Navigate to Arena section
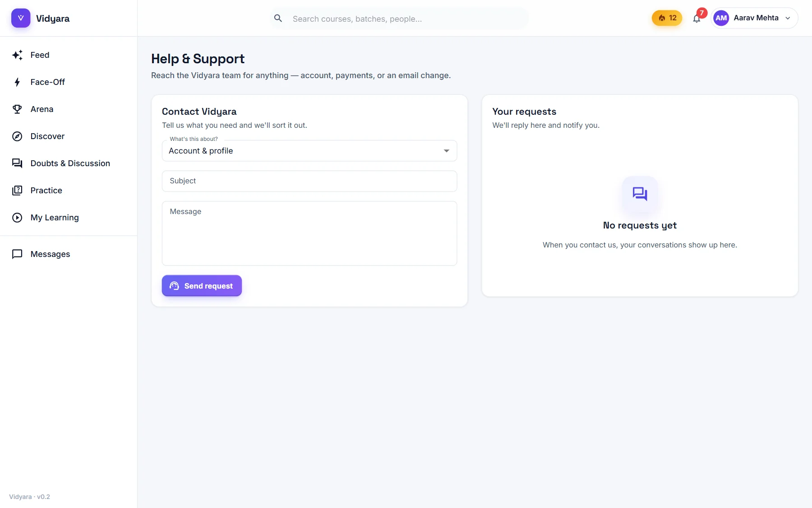 click(x=69, y=109)
